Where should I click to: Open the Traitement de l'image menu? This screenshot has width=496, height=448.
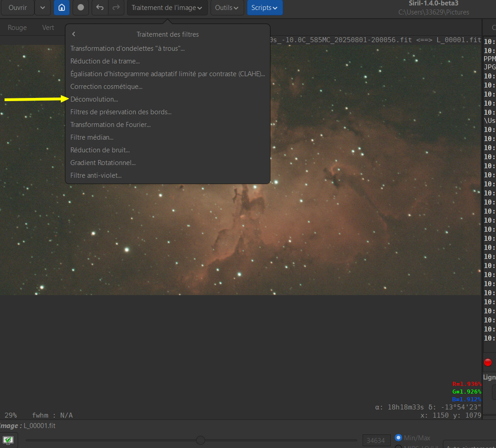coord(167,8)
